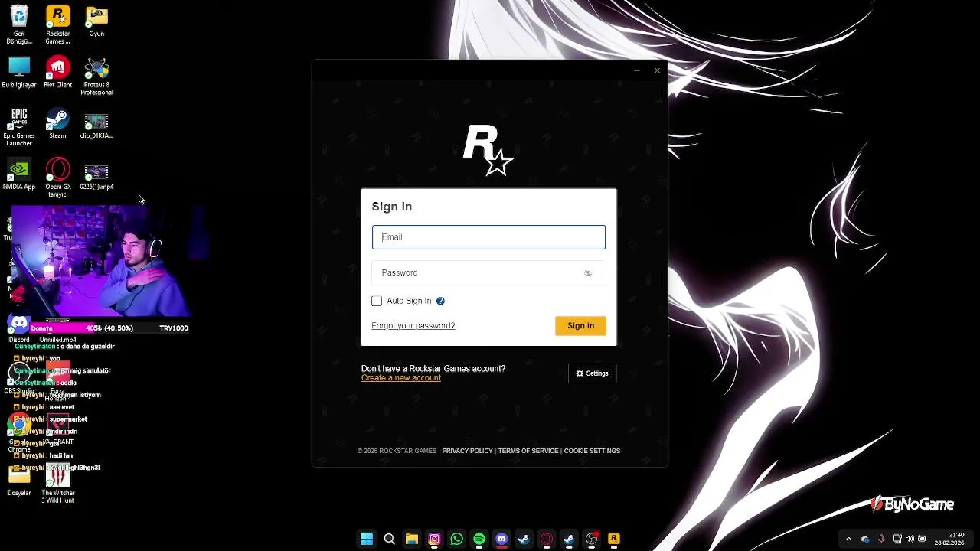Open Discord from the taskbar
This screenshot has height=551, width=980.
(501, 540)
